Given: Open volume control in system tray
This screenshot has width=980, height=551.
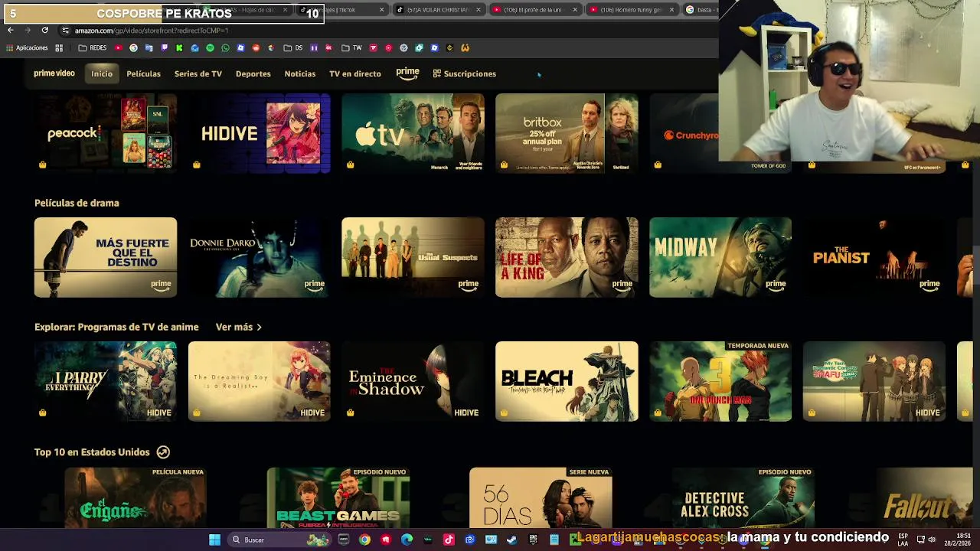Looking at the screenshot, I should click(x=933, y=540).
